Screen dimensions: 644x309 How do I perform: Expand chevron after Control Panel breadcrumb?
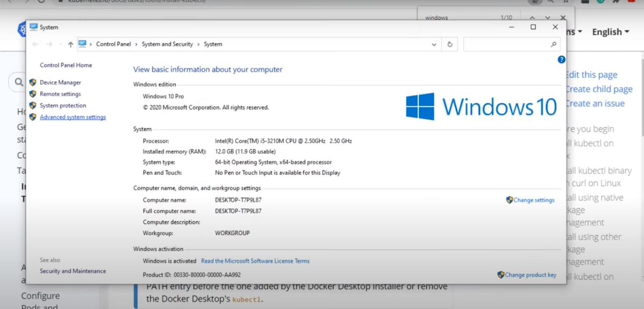pos(136,44)
